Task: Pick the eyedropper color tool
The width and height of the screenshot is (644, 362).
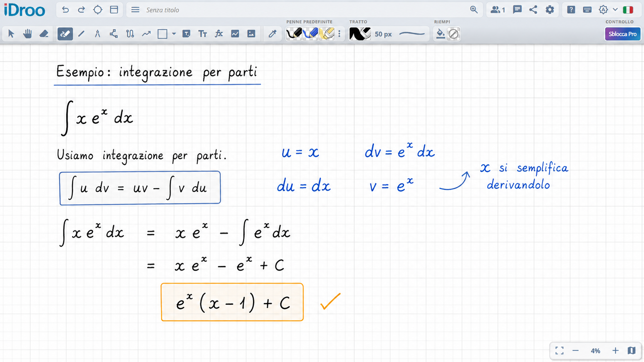Action: (x=272, y=34)
